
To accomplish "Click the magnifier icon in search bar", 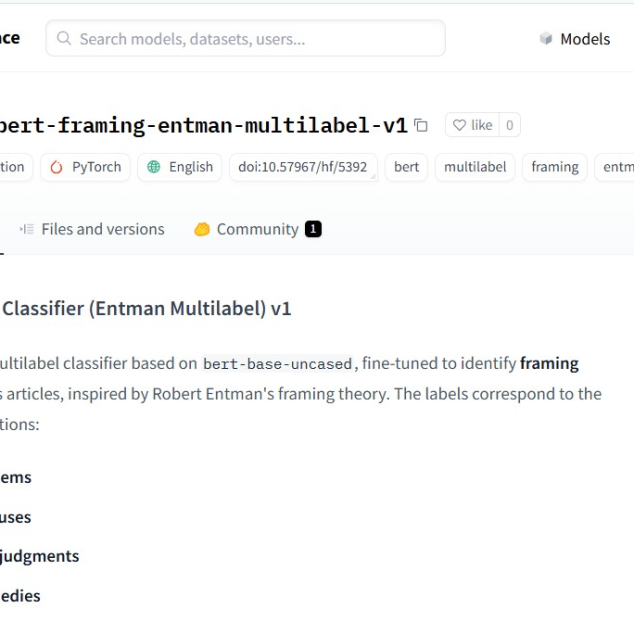I will coord(64,39).
